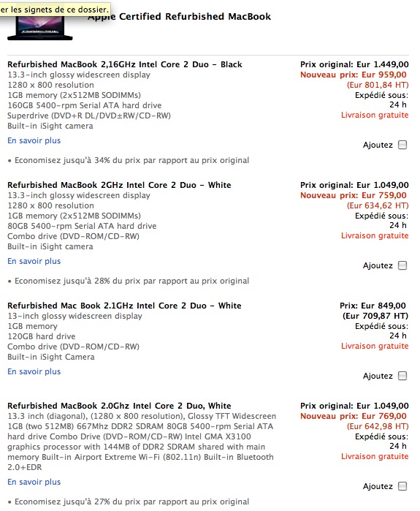Tick Ajoutez checkbox for 2.1GHz White MacBook

point(402,376)
